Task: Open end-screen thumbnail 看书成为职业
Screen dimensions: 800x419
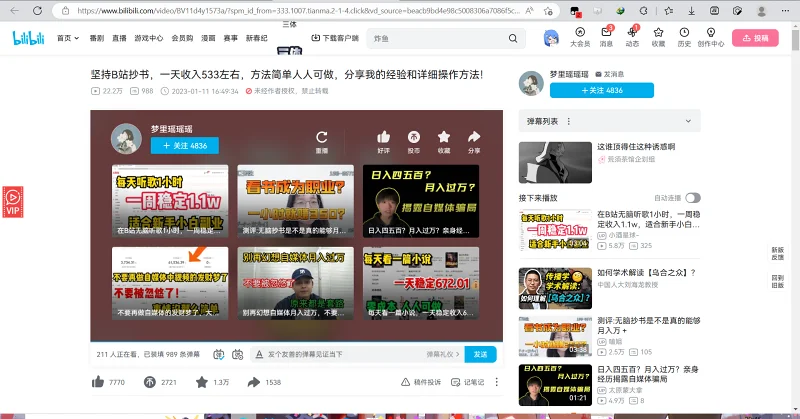Action: coord(295,201)
